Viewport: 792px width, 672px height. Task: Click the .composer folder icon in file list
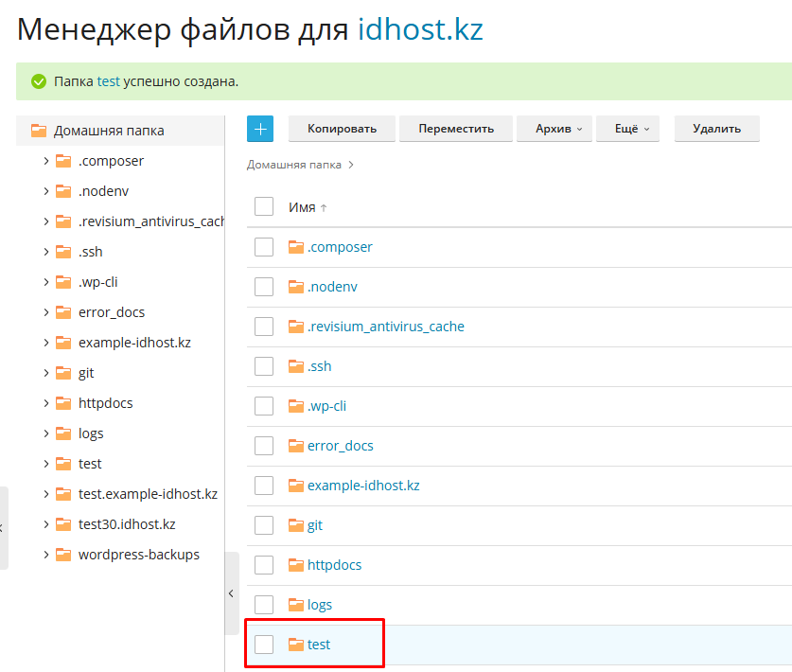coord(295,247)
